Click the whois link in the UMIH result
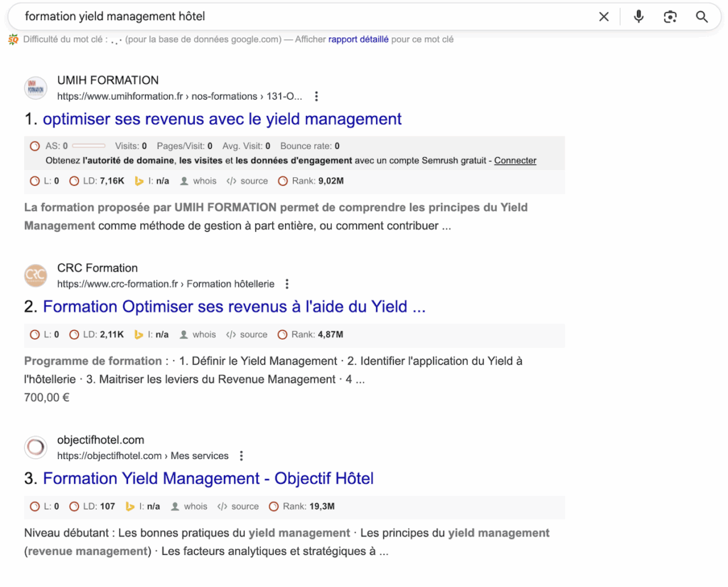Image resolution: width=728 pixels, height=587 pixels. point(205,181)
